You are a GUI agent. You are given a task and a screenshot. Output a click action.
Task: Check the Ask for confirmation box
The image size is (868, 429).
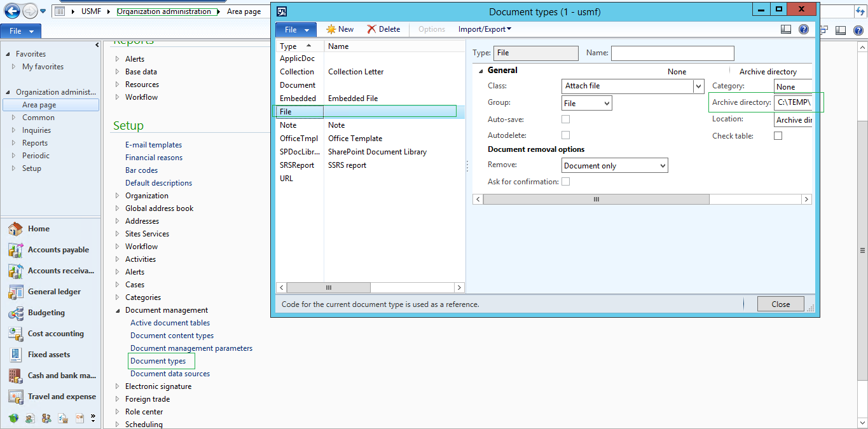point(565,181)
